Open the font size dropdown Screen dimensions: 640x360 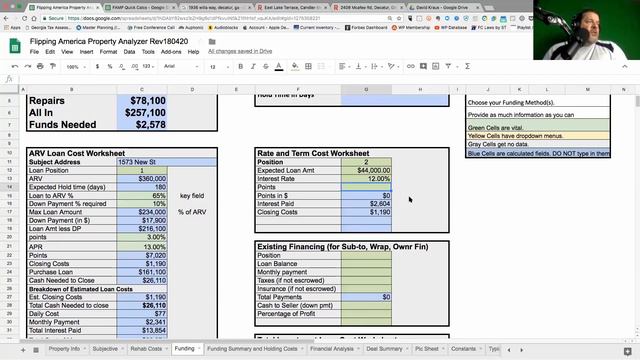click(x=219, y=67)
